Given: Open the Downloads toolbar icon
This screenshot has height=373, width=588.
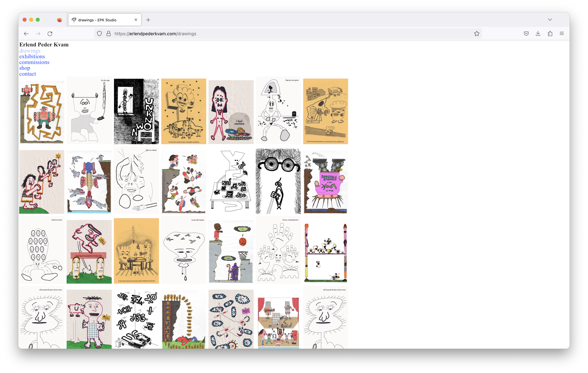Looking at the screenshot, I should coord(538,34).
